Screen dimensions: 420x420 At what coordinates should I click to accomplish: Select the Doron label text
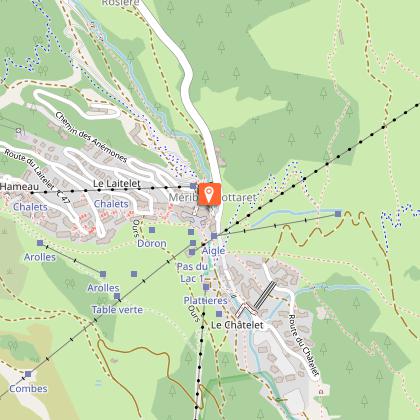[x=152, y=244]
